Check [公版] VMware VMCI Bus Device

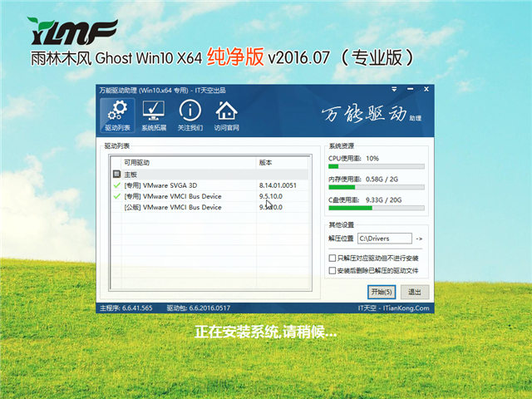(x=117, y=207)
